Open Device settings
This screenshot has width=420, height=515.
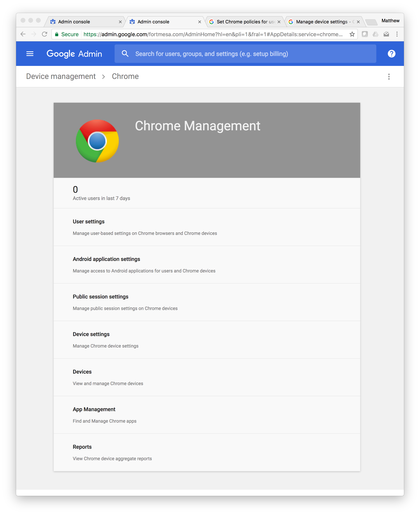[207, 340]
